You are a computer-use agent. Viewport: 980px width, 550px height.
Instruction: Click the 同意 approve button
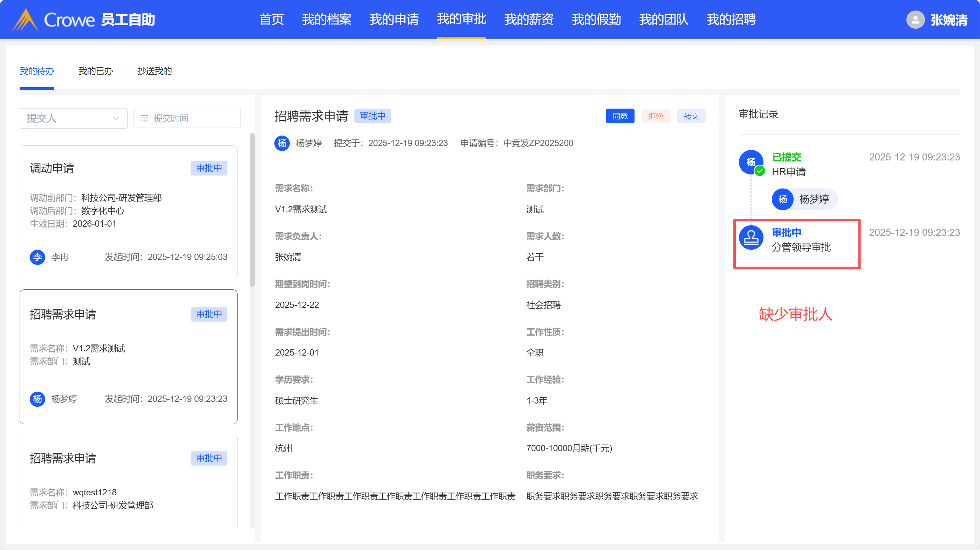point(620,116)
